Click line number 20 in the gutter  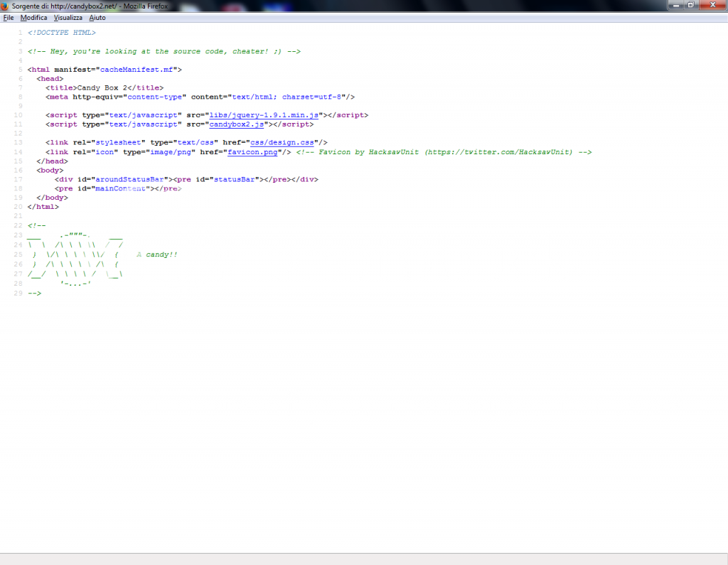point(18,207)
